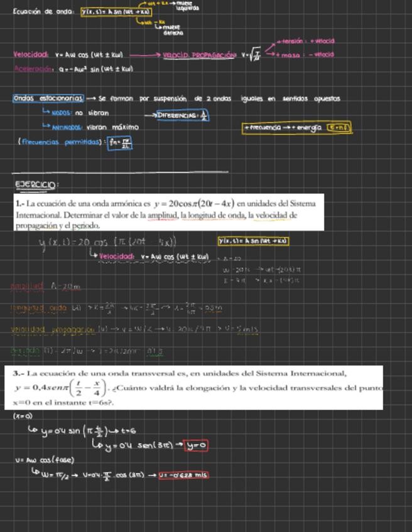Click the orange 'Longitud onda' answer line

(116, 308)
